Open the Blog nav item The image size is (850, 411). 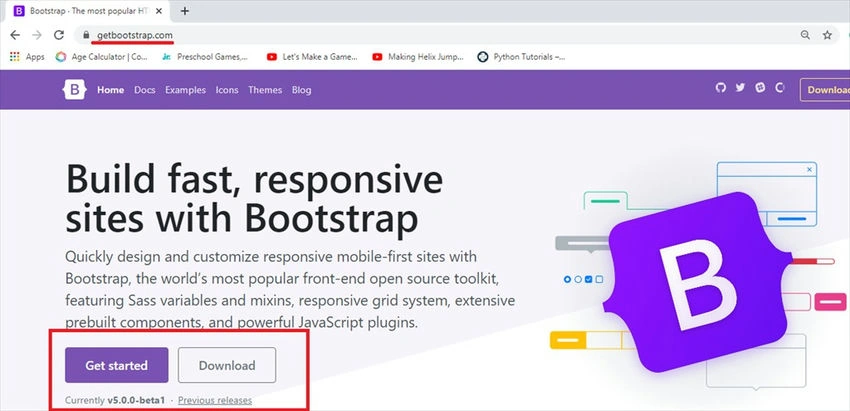tap(301, 90)
